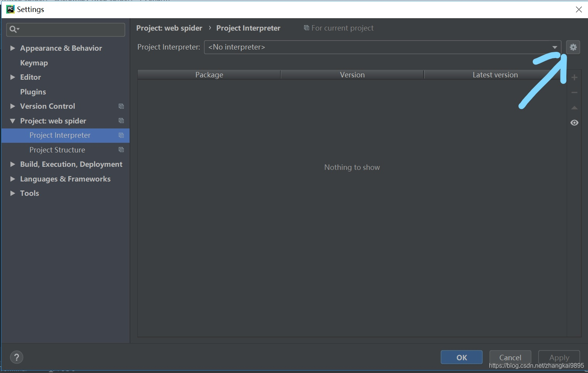Open the interpreter gear settings icon
The height and width of the screenshot is (373, 588).
coord(573,47)
